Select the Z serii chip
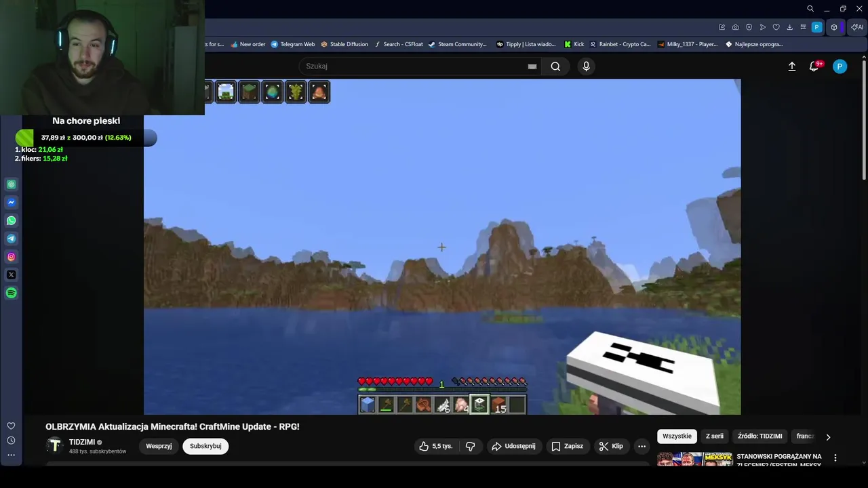 point(715,436)
